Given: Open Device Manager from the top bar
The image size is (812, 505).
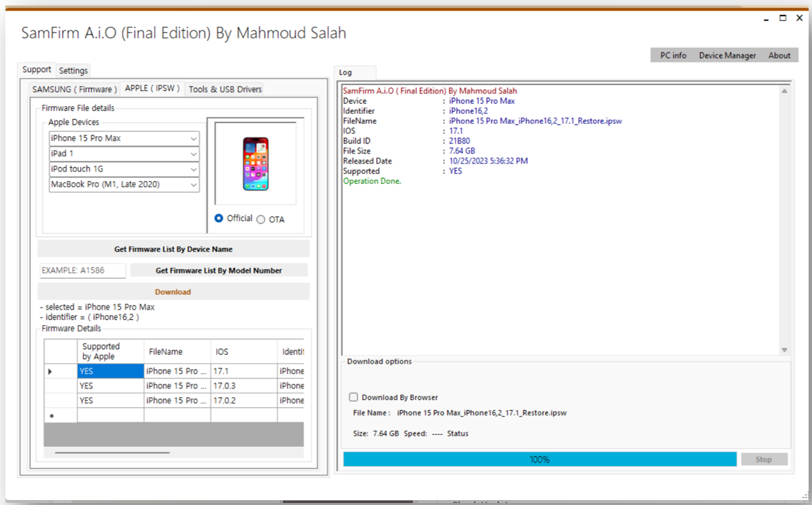Looking at the screenshot, I should coord(727,56).
